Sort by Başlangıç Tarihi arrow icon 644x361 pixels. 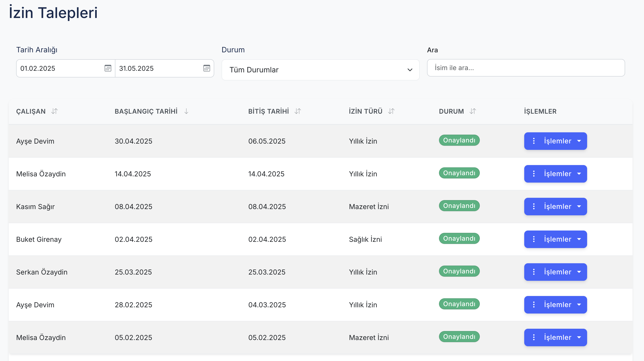pyautogui.click(x=186, y=111)
